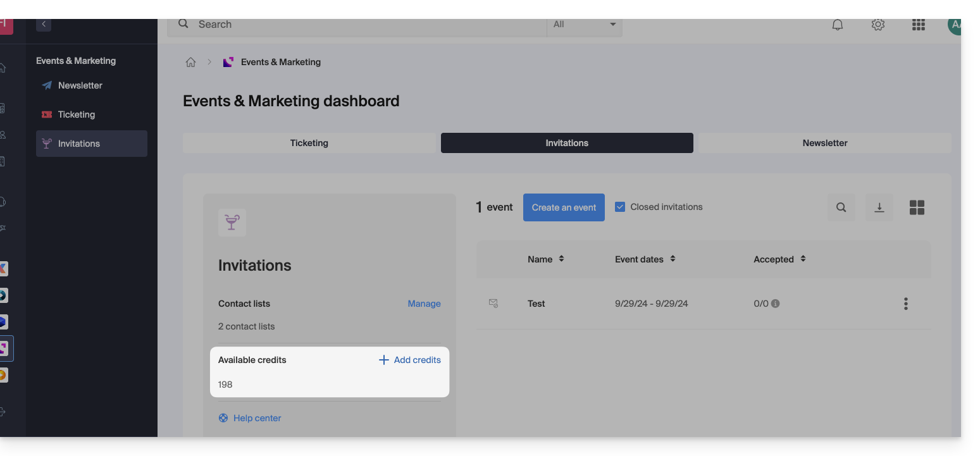Collapse the sidebar with the chevron button

coord(44,24)
